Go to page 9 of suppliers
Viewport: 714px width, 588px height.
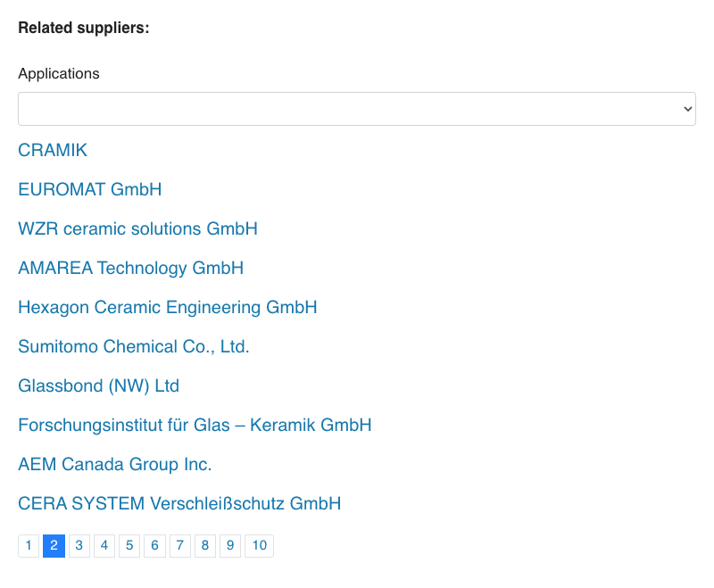point(230,546)
